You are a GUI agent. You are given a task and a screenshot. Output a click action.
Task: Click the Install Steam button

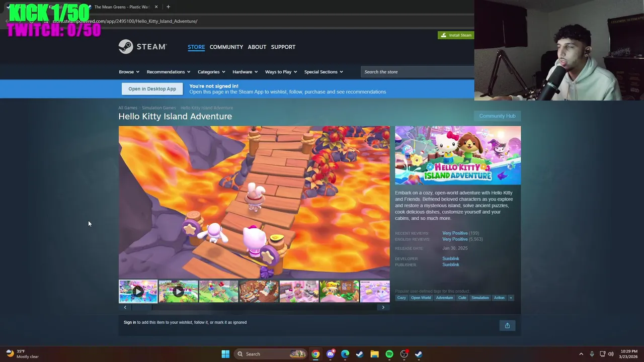[x=456, y=35]
